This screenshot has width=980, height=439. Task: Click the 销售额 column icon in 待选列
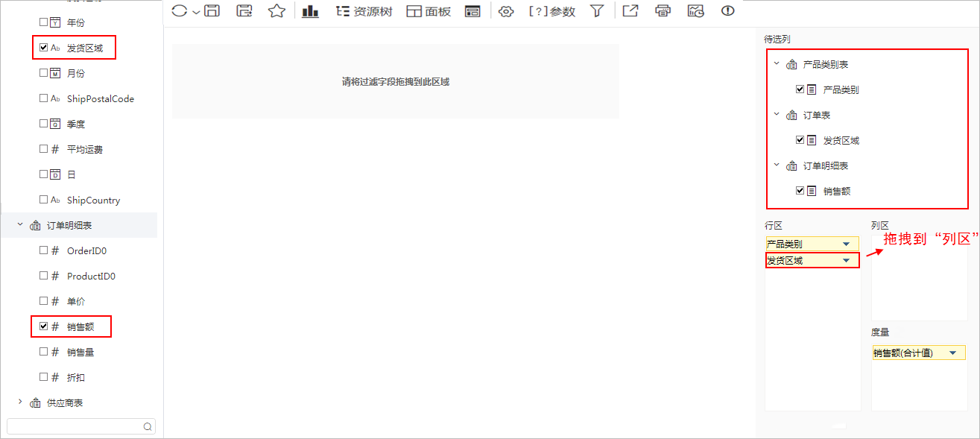click(812, 191)
